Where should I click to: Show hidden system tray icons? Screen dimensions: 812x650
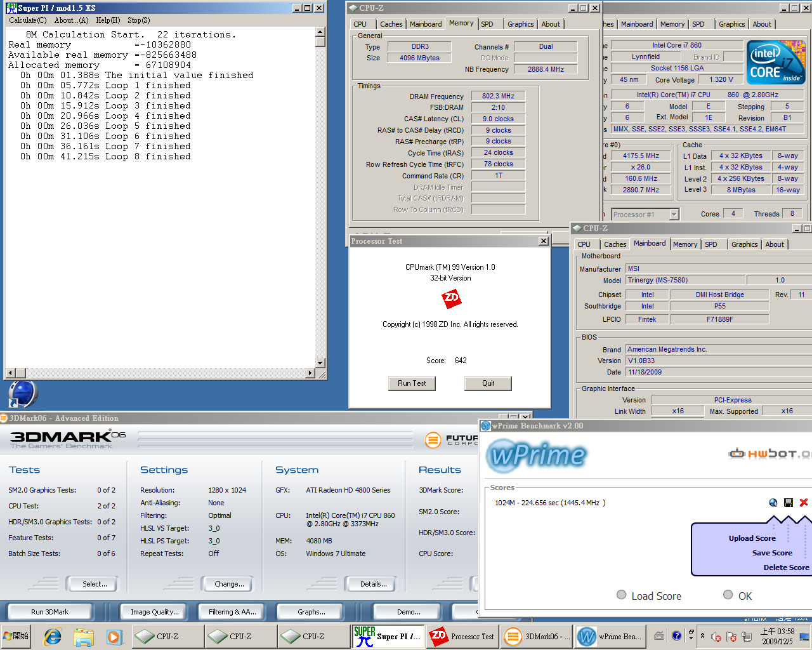(x=702, y=635)
